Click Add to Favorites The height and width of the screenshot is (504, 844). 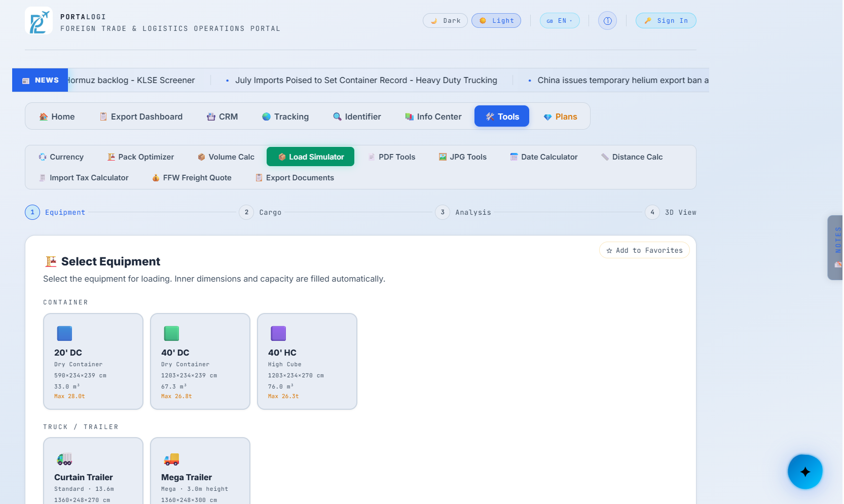[644, 250]
